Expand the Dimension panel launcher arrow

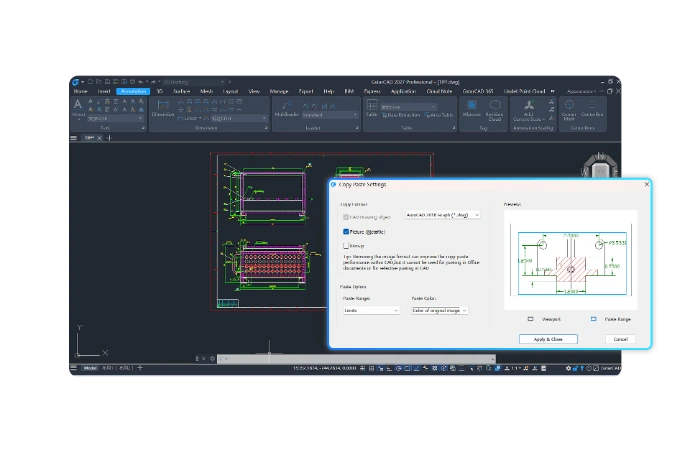[266, 128]
